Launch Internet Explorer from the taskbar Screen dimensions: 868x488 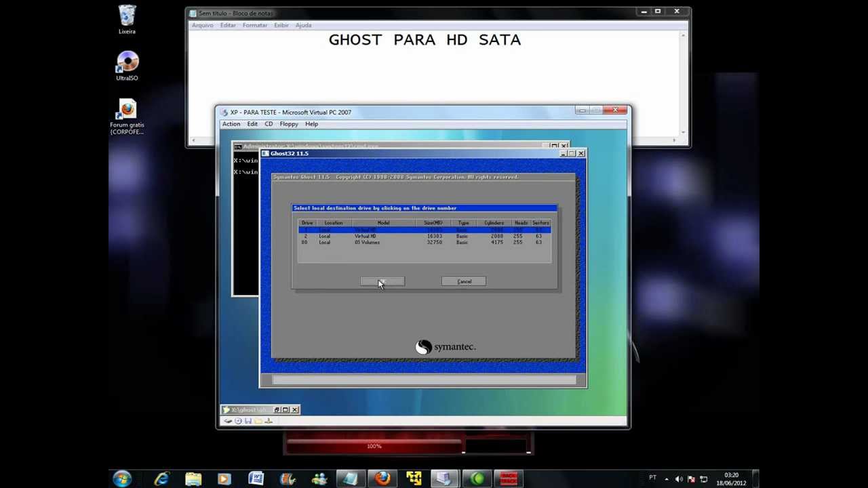(x=161, y=479)
